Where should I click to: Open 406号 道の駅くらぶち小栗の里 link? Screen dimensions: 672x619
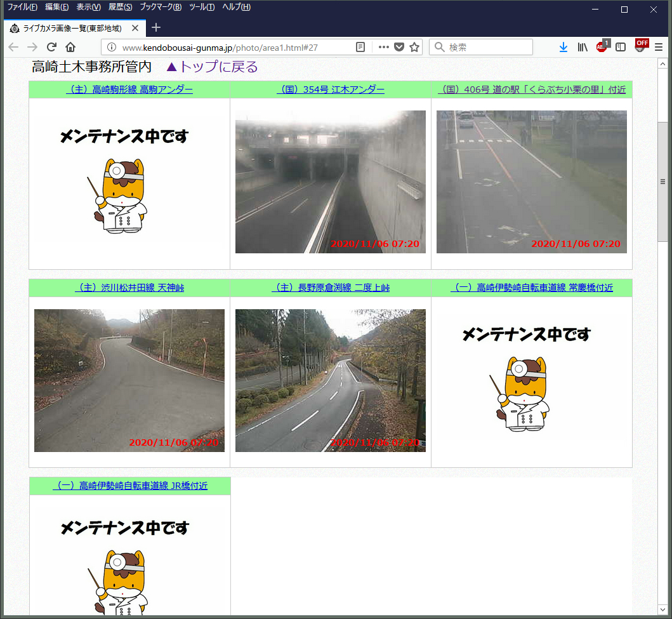(x=532, y=90)
